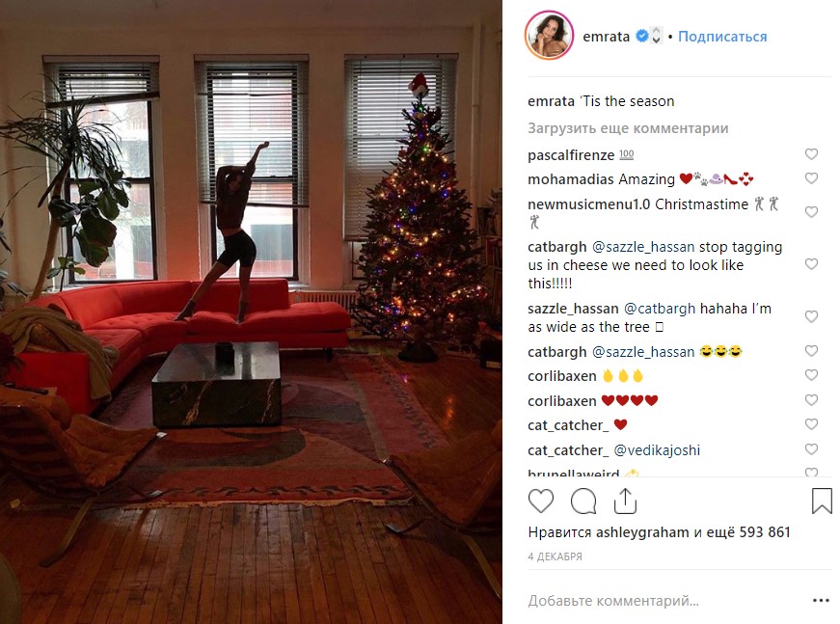Open ashleygraham profile from likes line

click(x=642, y=531)
